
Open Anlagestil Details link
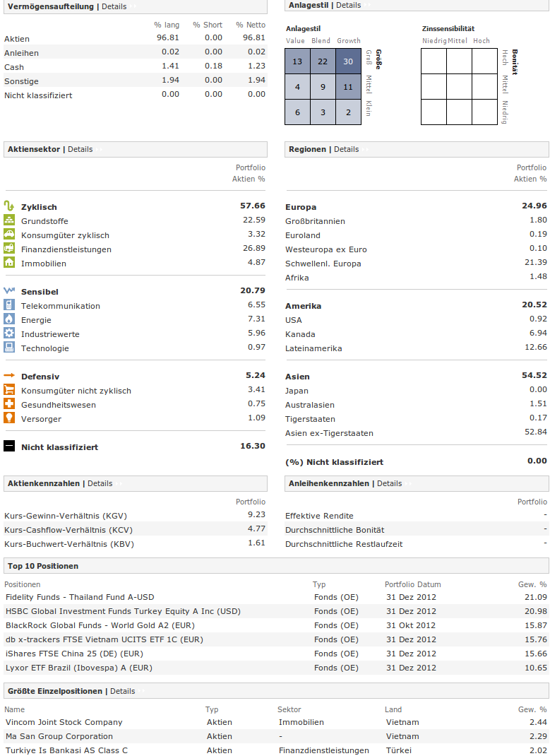pyautogui.click(x=348, y=6)
